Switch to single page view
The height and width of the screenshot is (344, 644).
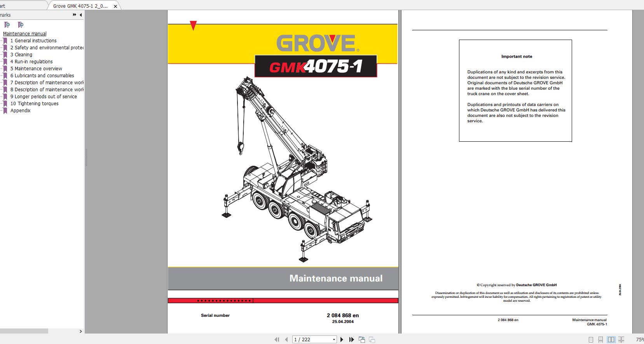coord(591,339)
